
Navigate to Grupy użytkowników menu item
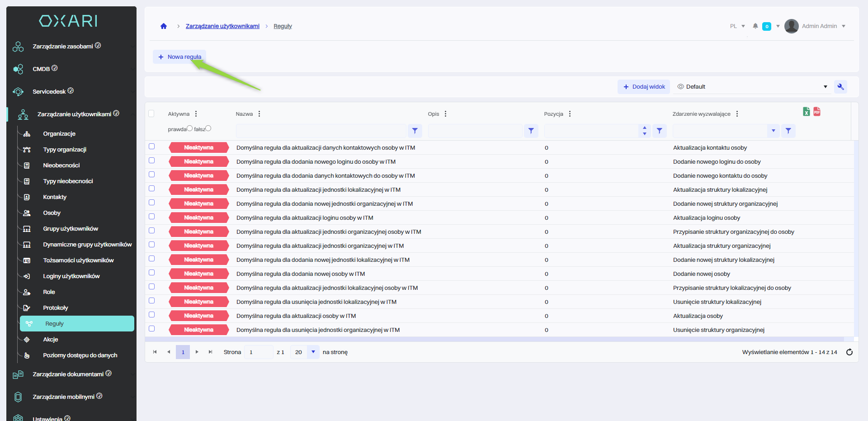71,229
